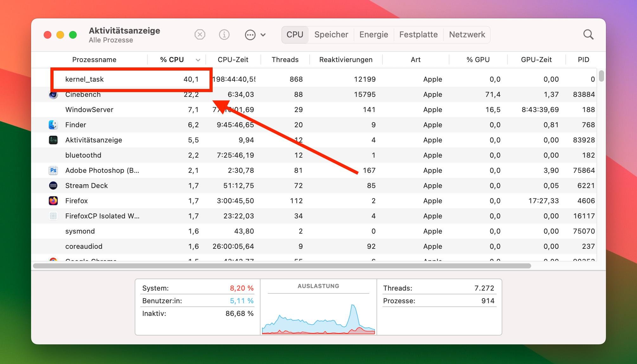Select the WindowServer process row
This screenshot has height=364, width=637.
[314, 110]
